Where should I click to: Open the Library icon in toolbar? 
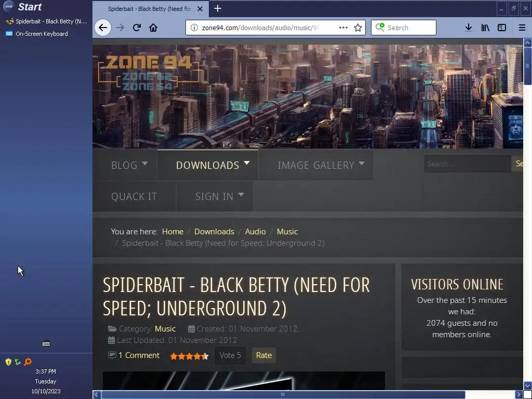click(x=485, y=28)
